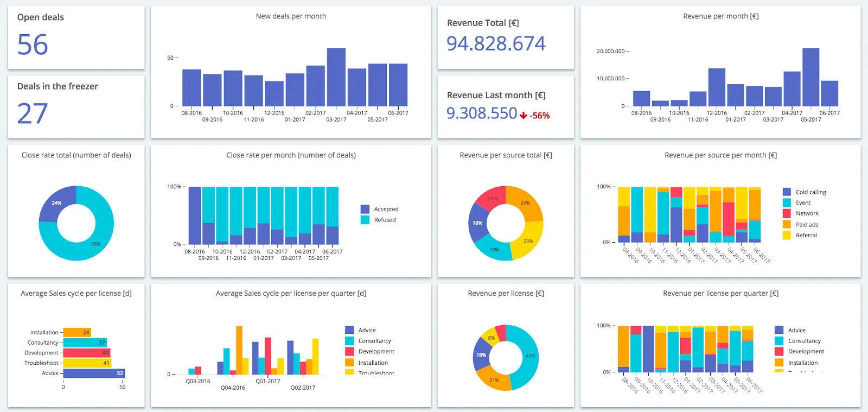Click Development legend in Sales cycle per quarter chart
This screenshot has width=868, height=412.
[x=370, y=352]
